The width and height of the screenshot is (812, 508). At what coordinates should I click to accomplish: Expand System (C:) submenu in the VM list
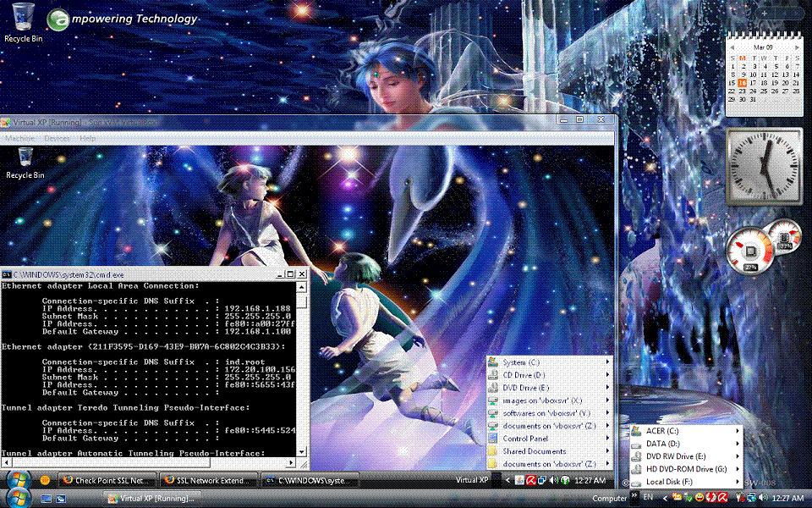tap(550, 362)
